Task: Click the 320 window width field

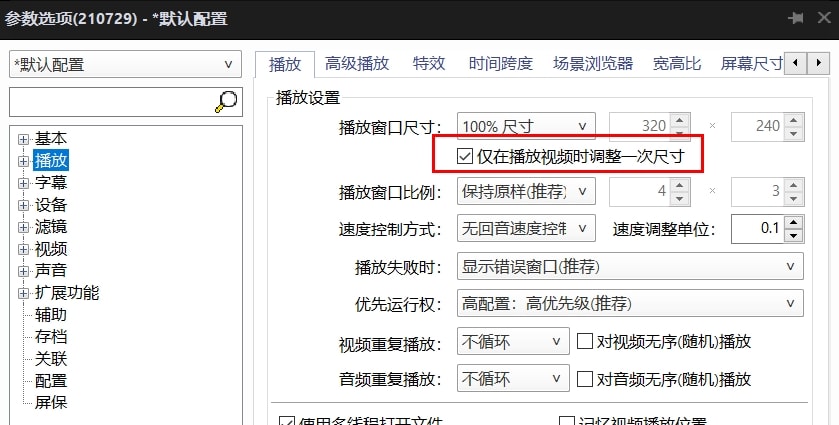Action: pyautogui.click(x=640, y=126)
